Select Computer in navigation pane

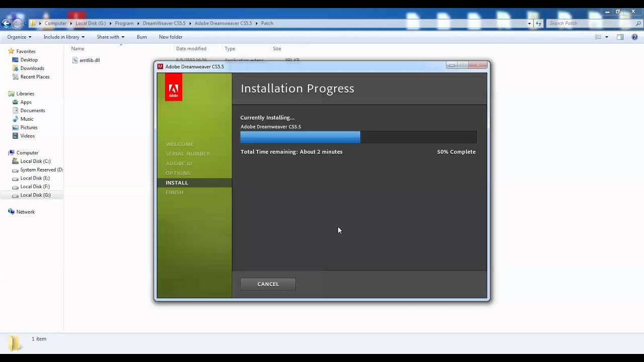[27, 153]
